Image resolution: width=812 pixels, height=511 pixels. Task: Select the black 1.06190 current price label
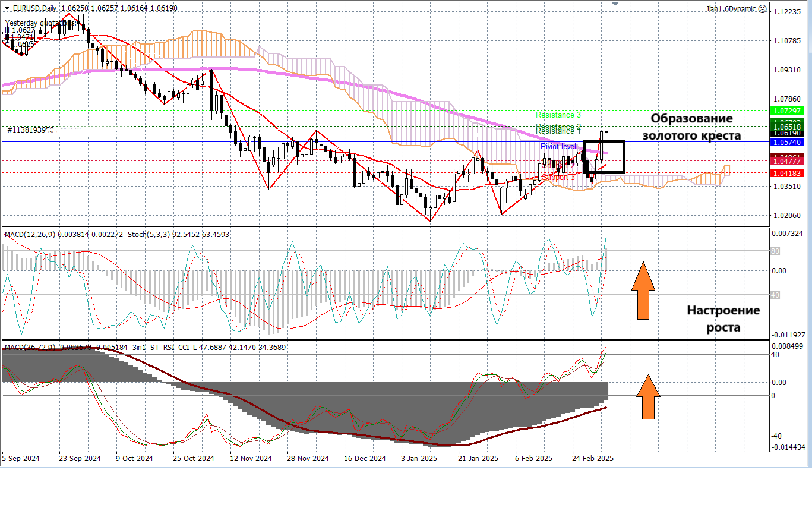(x=786, y=133)
